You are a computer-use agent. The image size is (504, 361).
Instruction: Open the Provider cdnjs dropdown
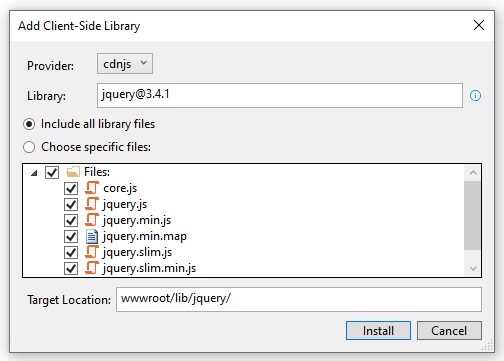pyautogui.click(x=125, y=63)
